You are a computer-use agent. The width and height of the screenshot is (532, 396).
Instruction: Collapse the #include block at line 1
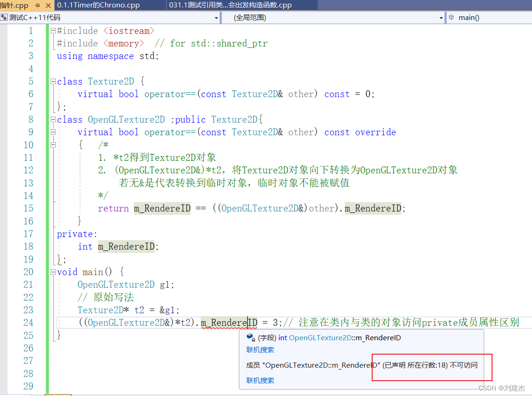[x=53, y=31]
